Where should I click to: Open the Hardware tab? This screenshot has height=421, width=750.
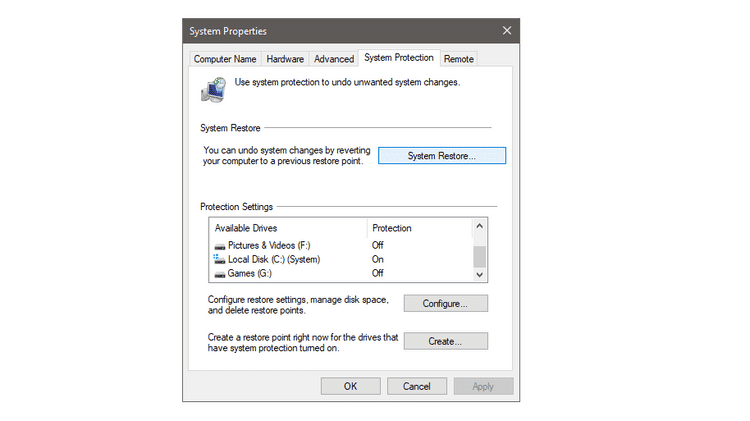pos(285,59)
